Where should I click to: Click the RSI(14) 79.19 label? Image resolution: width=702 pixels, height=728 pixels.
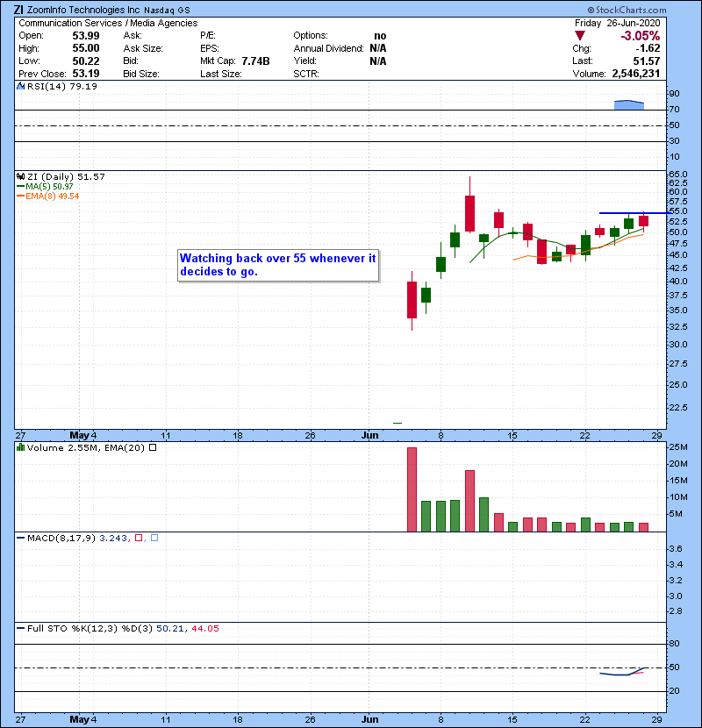pyautogui.click(x=62, y=86)
